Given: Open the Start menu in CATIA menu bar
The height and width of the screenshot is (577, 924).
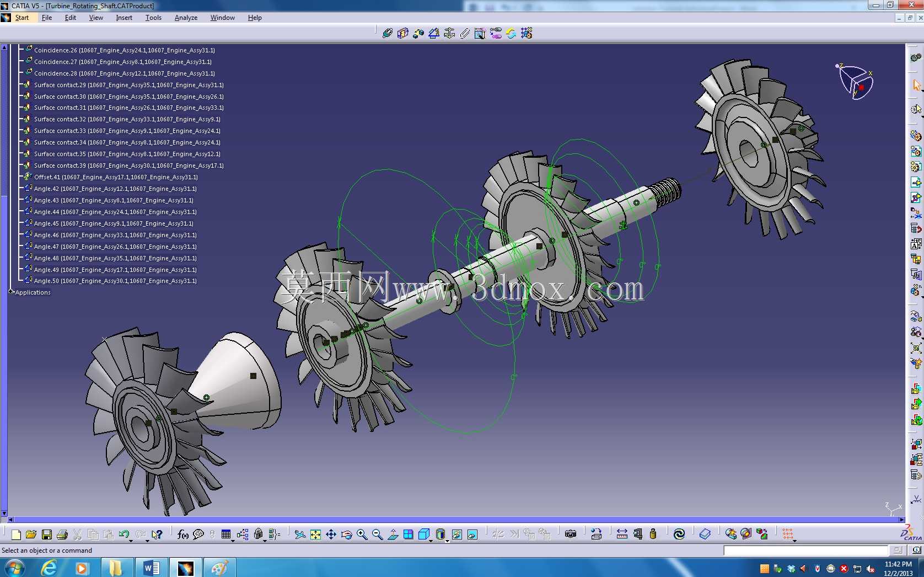Looking at the screenshot, I should point(22,18).
